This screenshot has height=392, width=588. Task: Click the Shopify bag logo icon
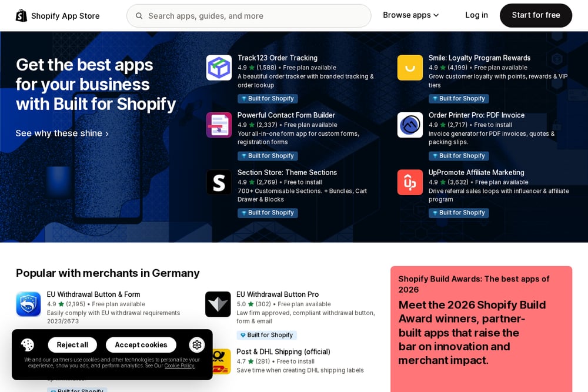coord(21,15)
